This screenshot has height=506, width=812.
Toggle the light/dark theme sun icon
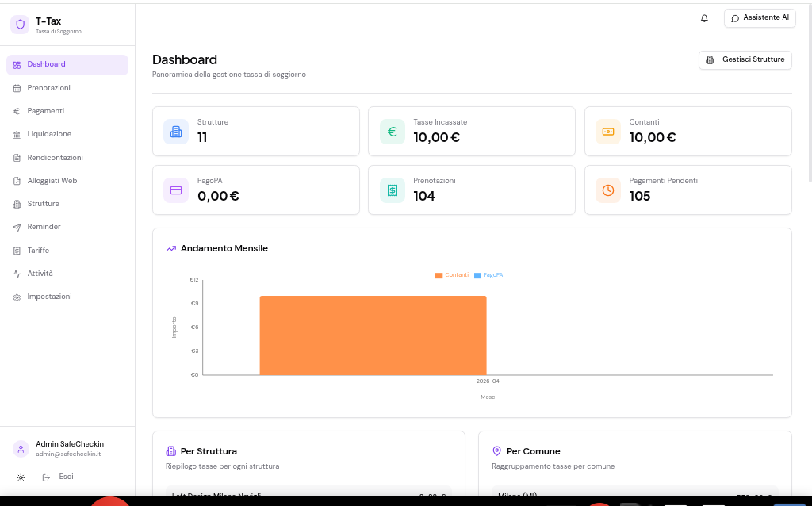21,477
